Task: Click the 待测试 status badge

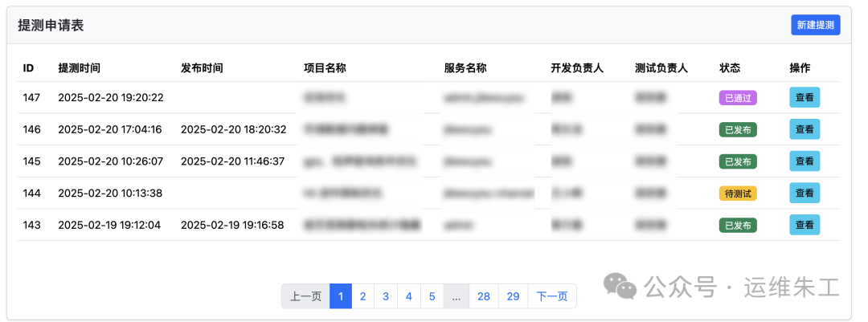Action: (x=738, y=194)
